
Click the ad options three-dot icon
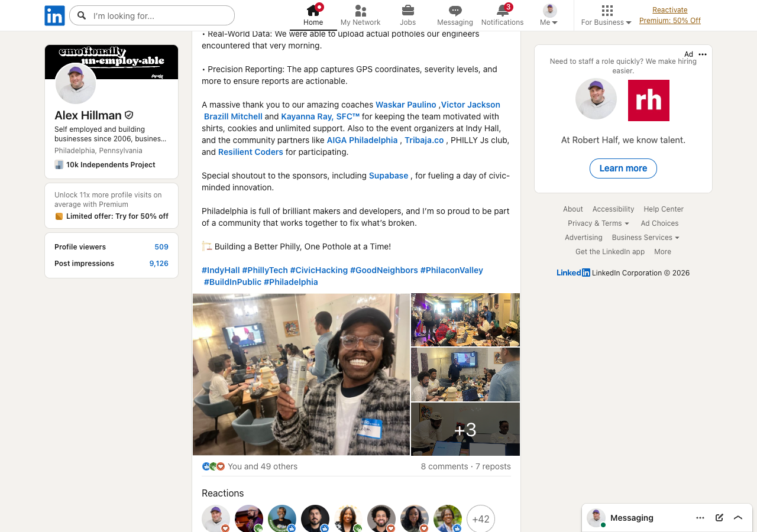(x=703, y=54)
